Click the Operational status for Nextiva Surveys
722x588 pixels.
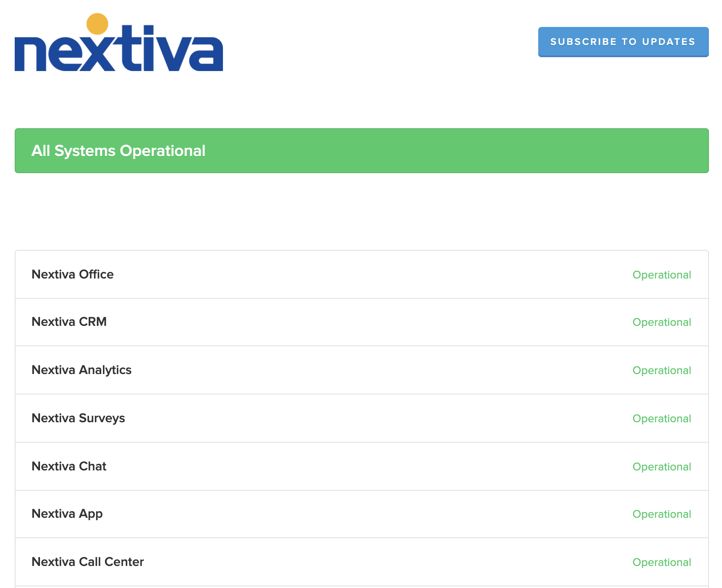[x=662, y=419]
